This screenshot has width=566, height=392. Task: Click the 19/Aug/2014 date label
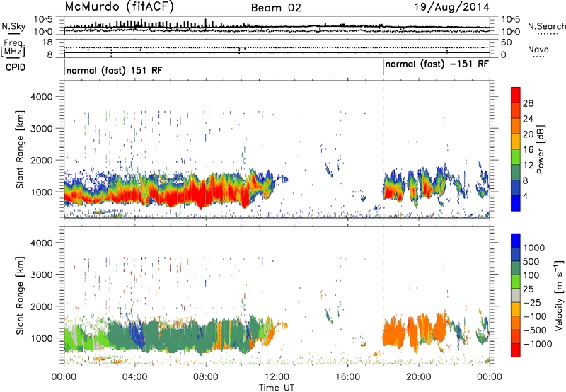tap(451, 7)
